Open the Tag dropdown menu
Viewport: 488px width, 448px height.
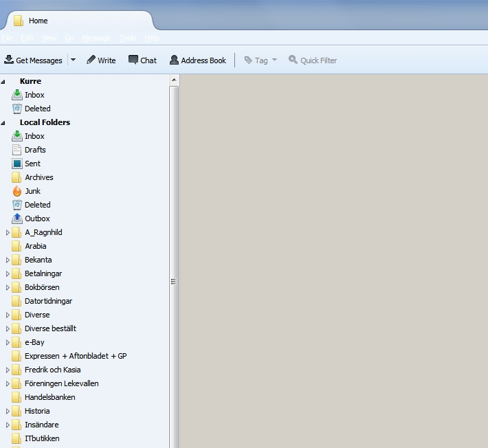pos(260,60)
